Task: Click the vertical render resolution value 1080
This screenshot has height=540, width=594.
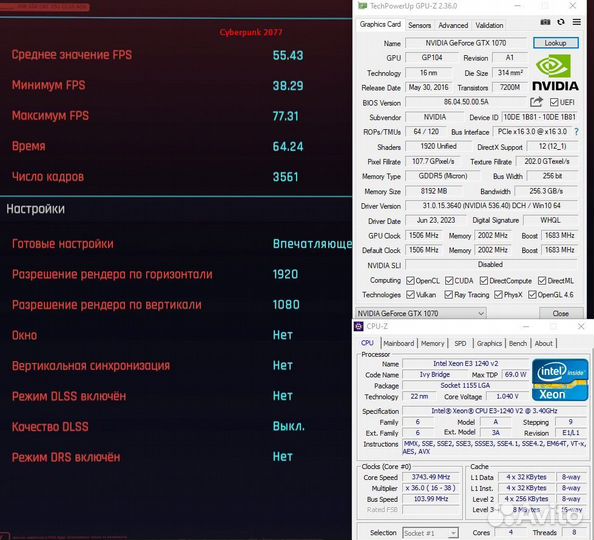Action: (286, 305)
